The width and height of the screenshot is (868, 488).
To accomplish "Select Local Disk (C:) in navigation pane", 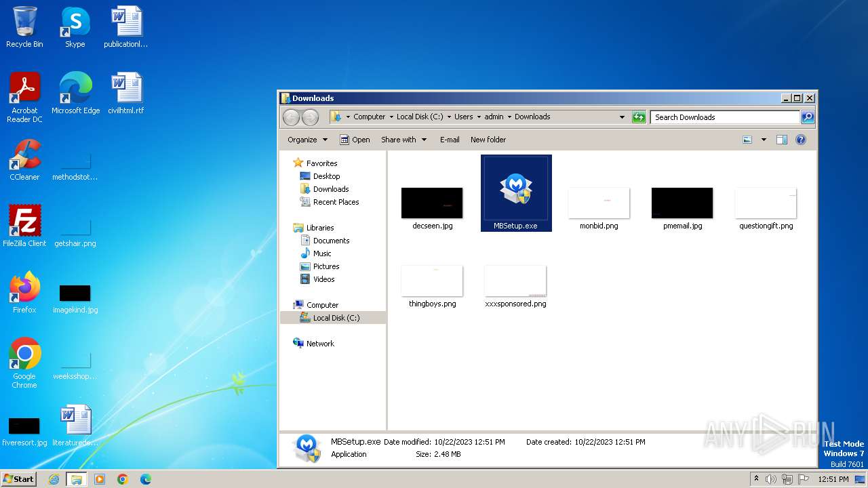I will (x=333, y=318).
